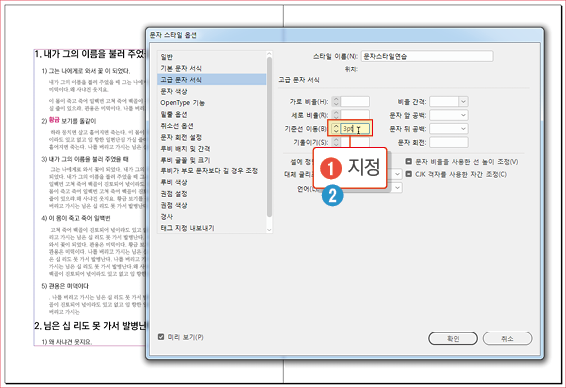Open 취소선 옵션 category
Image resolution: width=566 pixels, height=388 pixels.
[177, 126]
